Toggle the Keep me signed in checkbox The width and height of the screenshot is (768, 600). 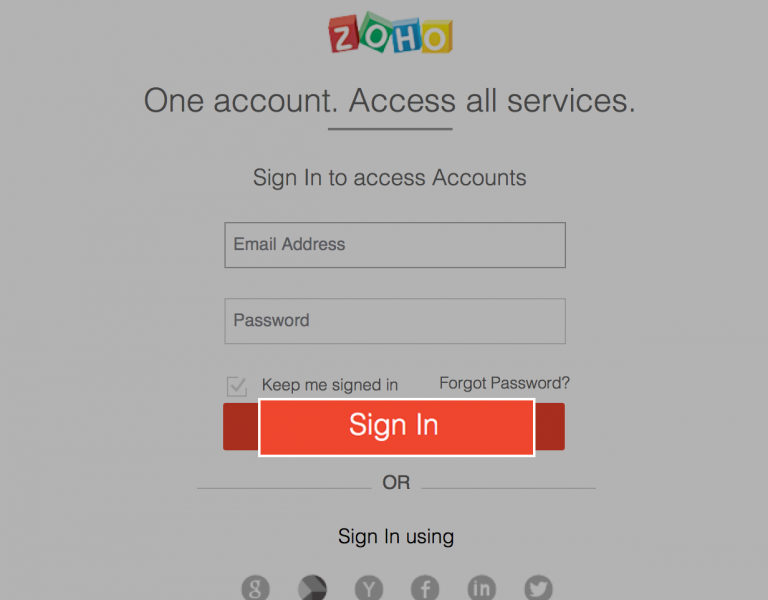pos(237,385)
